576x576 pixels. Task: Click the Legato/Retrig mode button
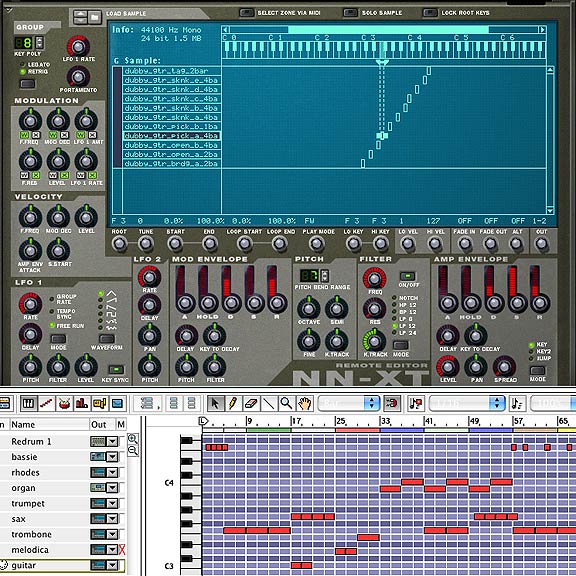coord(28,84)
